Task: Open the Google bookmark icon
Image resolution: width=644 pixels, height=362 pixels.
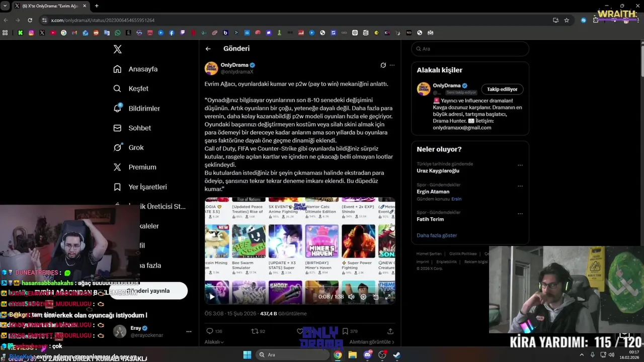Action: point(63,33)
